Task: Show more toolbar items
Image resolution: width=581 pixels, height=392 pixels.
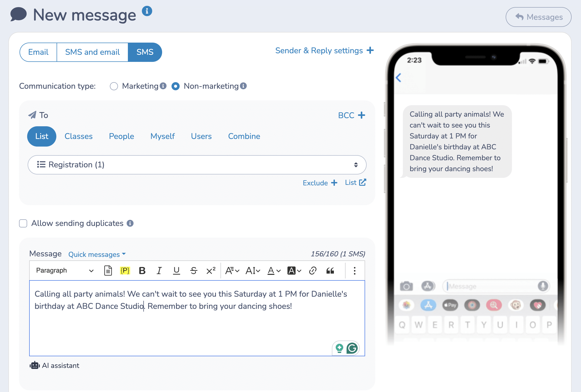Action: 355,271
